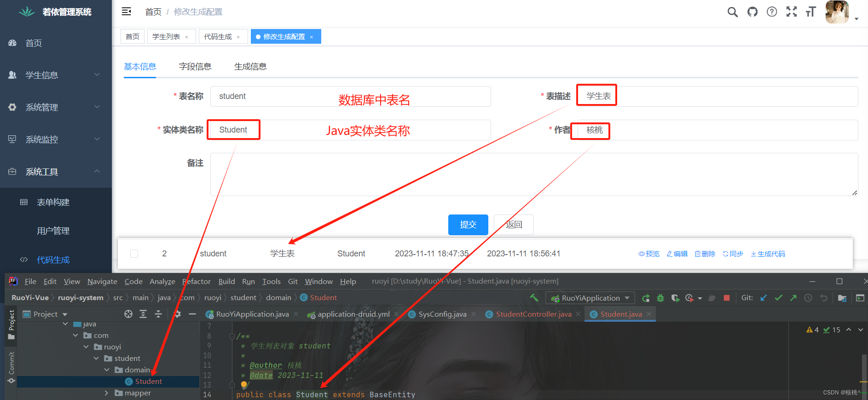The image size is (868, 400).
Task: Click the 实体类名称 input field
Action: coord(351,130)
